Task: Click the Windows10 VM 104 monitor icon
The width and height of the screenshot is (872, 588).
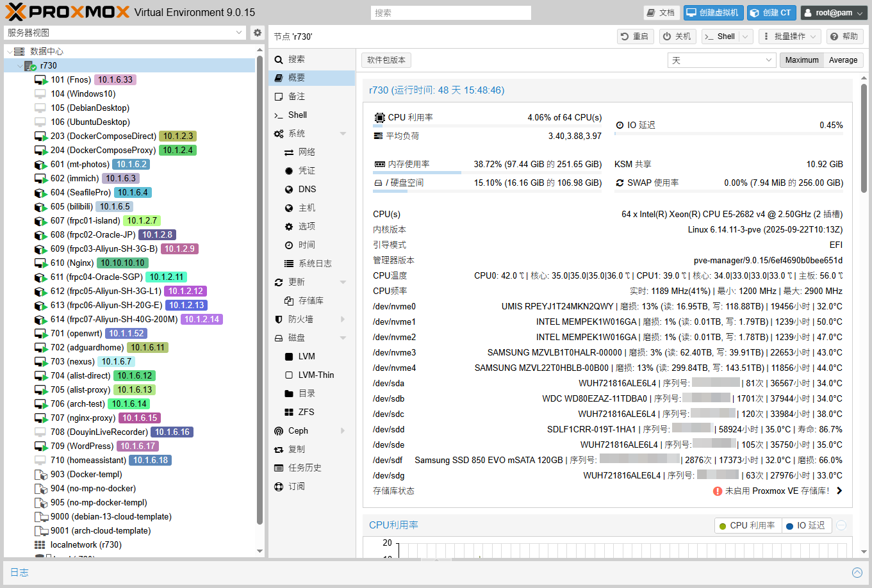Action: click(x=41, y=94)
